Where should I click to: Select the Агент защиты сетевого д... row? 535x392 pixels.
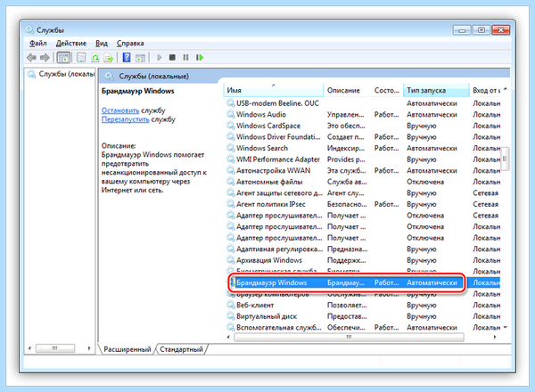pos(363,193)
